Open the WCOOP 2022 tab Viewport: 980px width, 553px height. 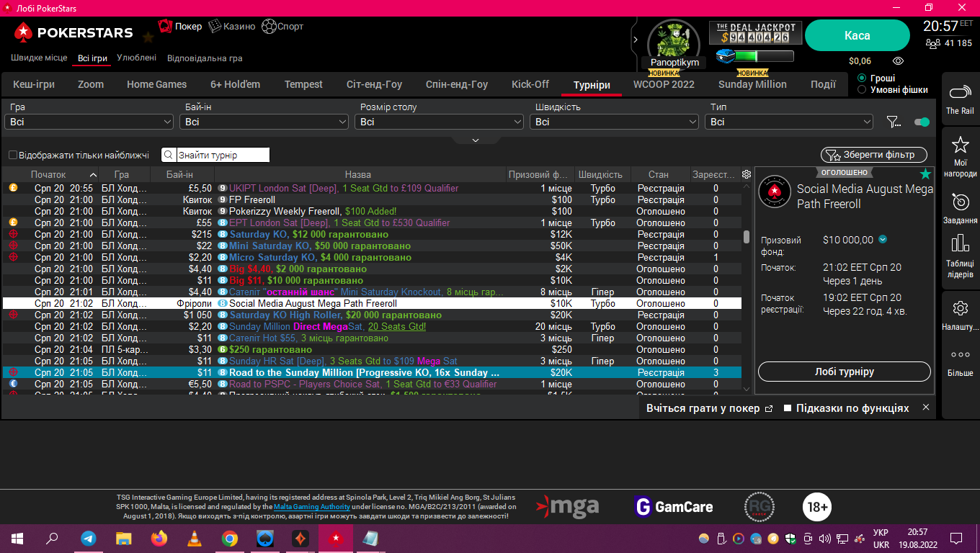[664, 84]
